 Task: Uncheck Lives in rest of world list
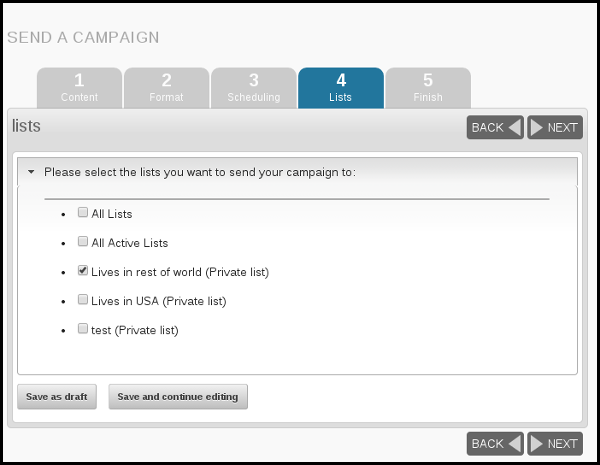[x=83, y=270]
